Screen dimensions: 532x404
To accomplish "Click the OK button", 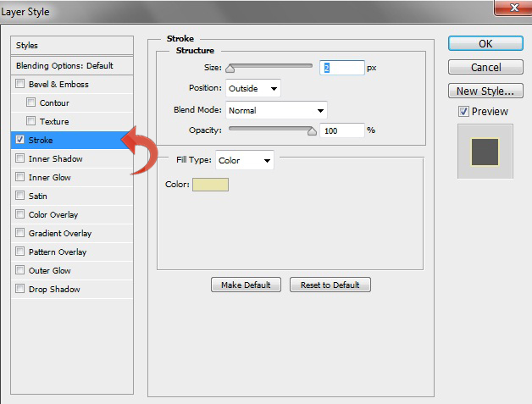I will point(485,43).
